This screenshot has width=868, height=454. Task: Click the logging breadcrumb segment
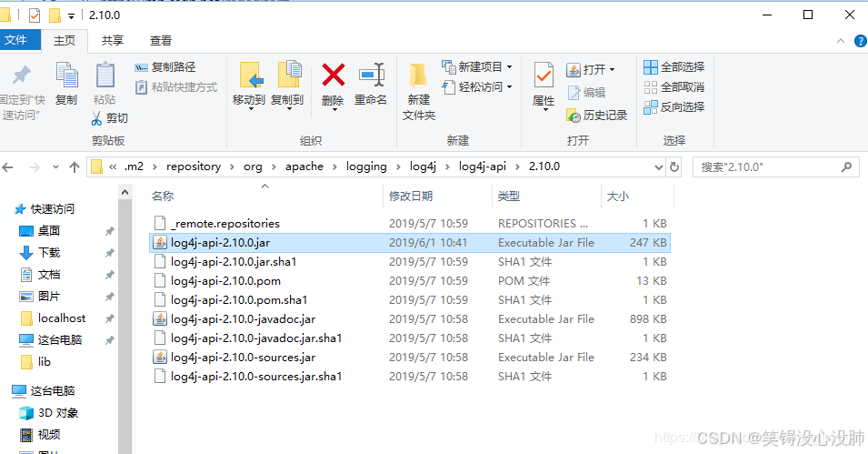[x=366, y=166]
